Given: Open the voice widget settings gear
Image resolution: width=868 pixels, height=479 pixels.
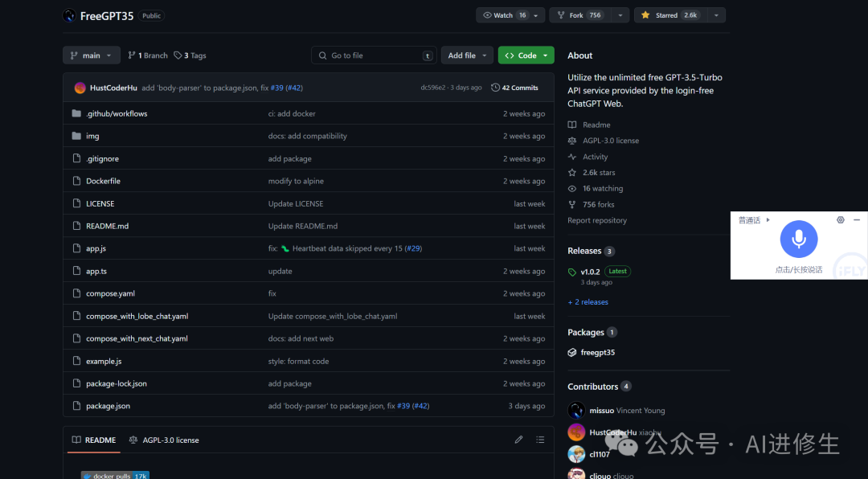Looking at the screenshot, I should (x=841, y=220).
